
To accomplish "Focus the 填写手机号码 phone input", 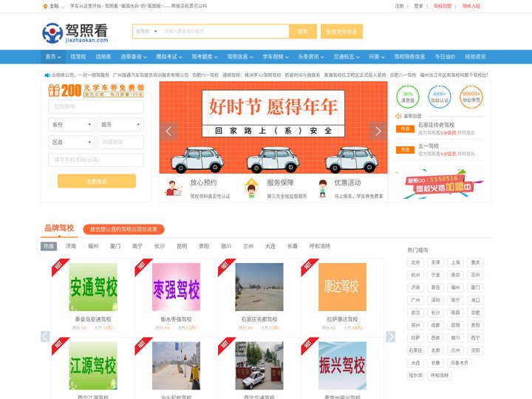I will click(x=96, y=160).
